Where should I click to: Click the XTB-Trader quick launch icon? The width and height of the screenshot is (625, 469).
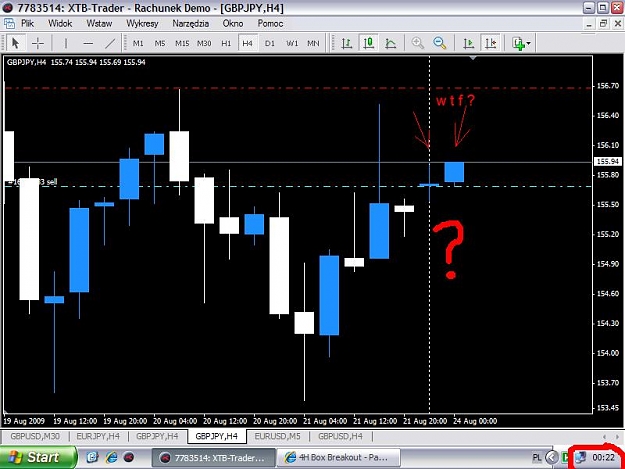pyautogui.click(x=129, y=457)
